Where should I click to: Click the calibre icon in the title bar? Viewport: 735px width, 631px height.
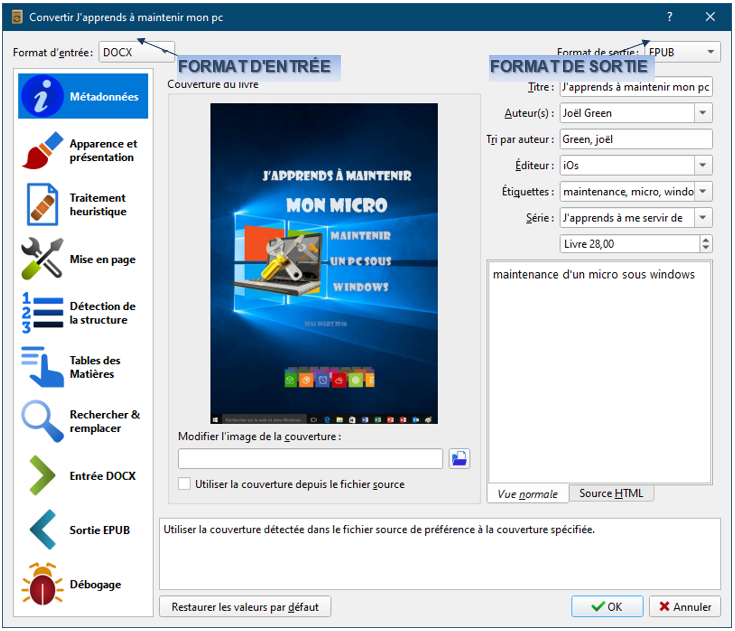click(x=17, y=17)
